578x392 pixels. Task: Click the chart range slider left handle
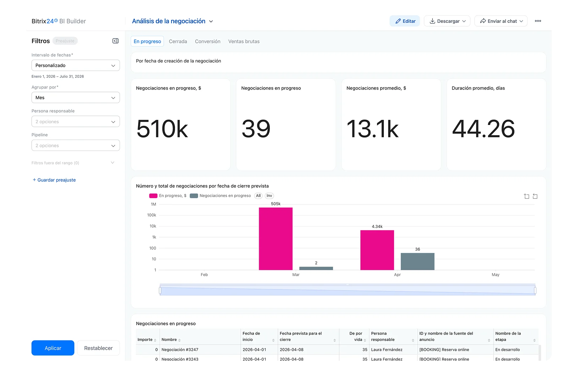(160, 290)
